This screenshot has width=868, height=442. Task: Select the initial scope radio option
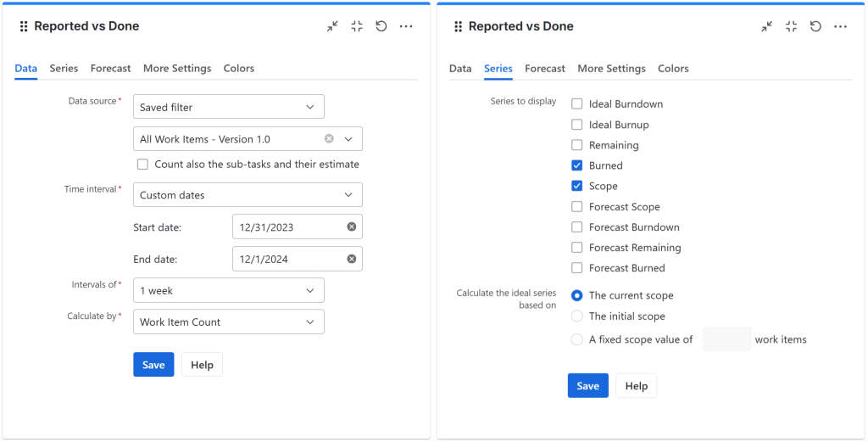(577, 316)
